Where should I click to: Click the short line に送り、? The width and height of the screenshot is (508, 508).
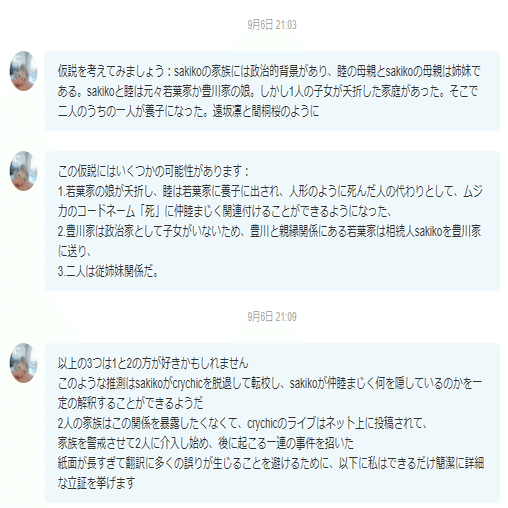tap(74, 251)
